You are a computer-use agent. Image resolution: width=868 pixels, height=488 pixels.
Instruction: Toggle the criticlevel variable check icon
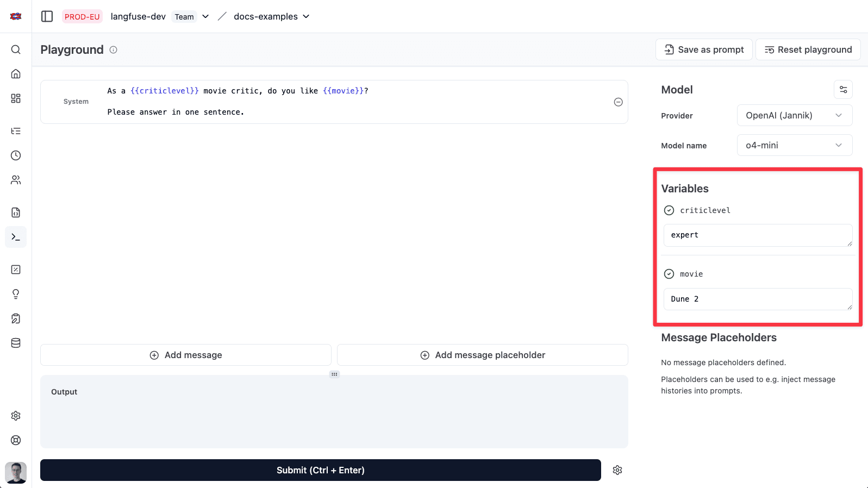coord(669,210)
